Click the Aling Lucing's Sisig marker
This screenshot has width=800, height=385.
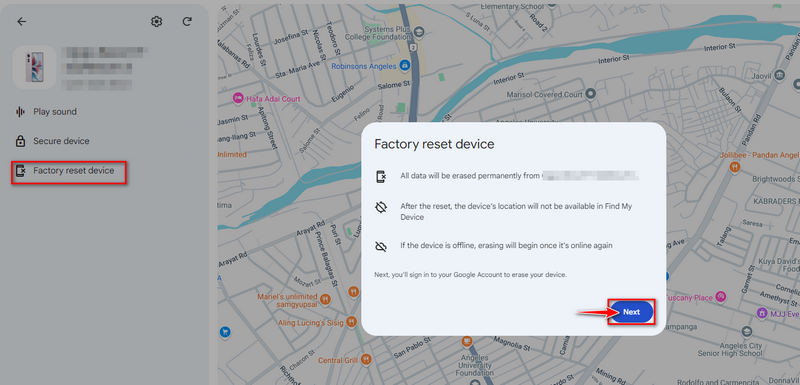point(351,322)
